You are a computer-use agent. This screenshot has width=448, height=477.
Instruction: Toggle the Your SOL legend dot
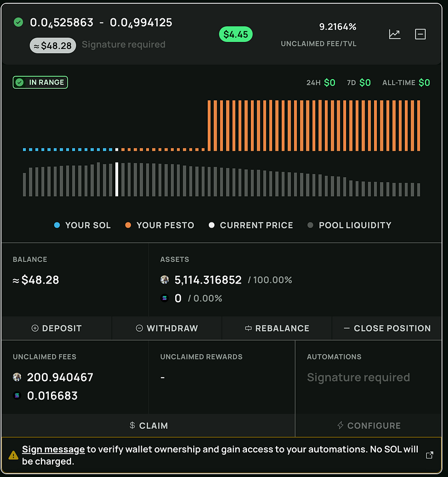57,225
